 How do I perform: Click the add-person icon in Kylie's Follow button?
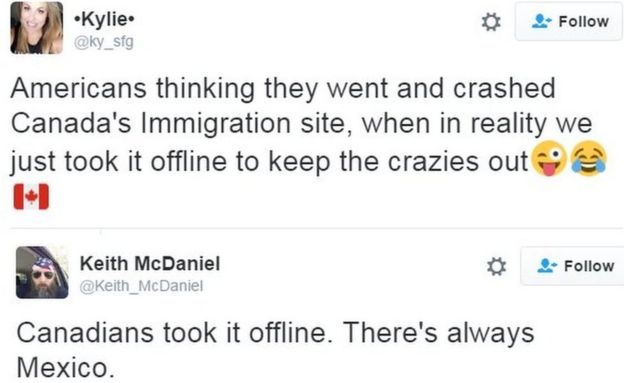point(542,21)
